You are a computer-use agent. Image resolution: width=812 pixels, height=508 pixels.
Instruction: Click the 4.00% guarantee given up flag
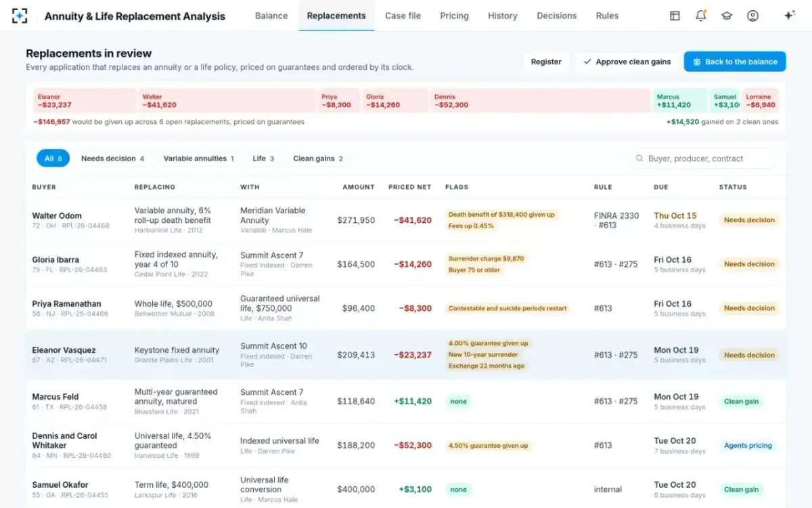(x=488, y=343)
